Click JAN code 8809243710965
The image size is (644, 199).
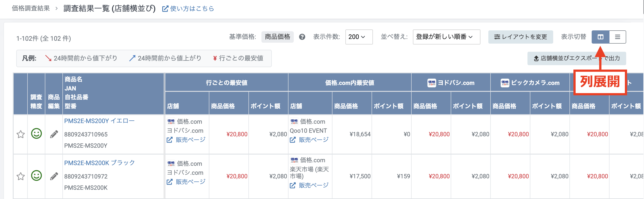point(86,135)
